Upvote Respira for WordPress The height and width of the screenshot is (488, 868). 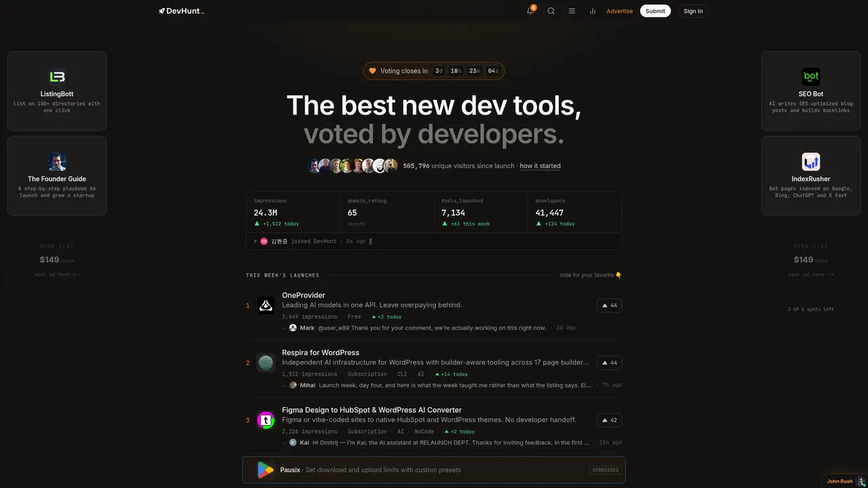(x=609, y=363)
